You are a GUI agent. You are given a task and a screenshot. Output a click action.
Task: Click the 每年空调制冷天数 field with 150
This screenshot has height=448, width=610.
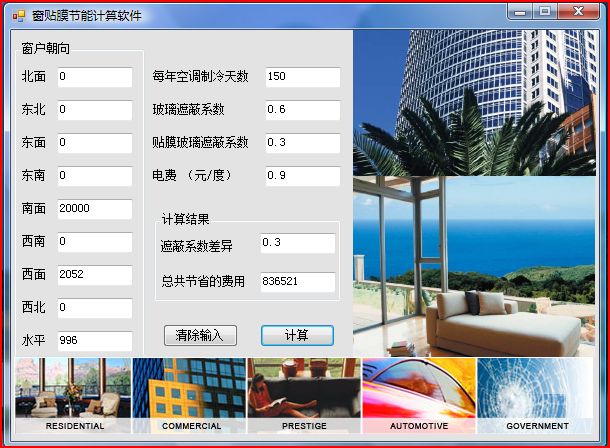303,77
